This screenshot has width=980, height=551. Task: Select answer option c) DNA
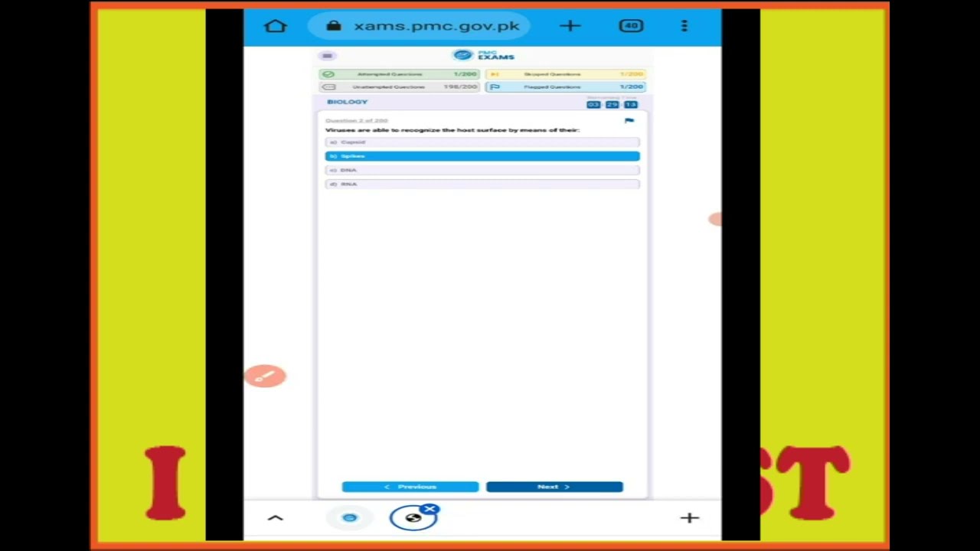click(482, 170)
